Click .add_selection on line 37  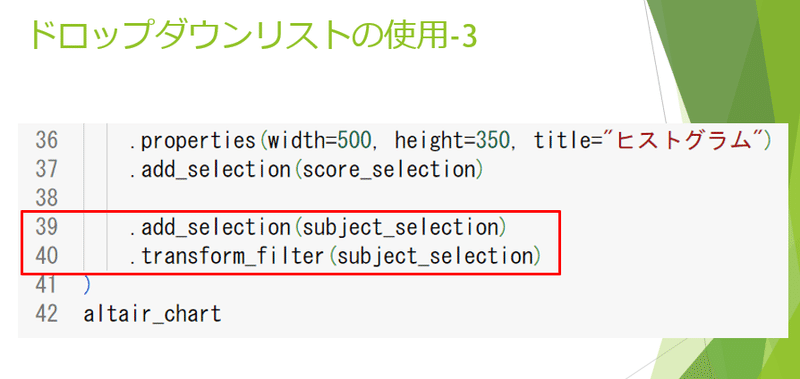point(210,170)
